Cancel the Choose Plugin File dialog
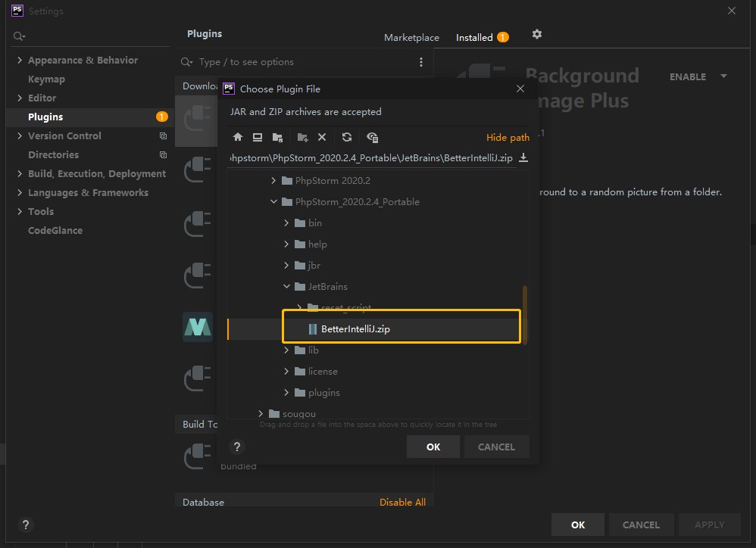This screenshot has height=548, width=756. point(496,447)
